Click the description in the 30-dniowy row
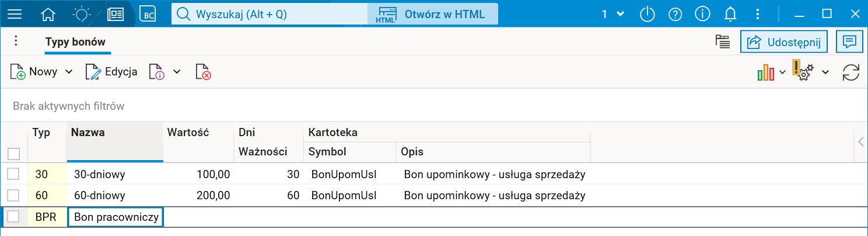 pos(494,174)
